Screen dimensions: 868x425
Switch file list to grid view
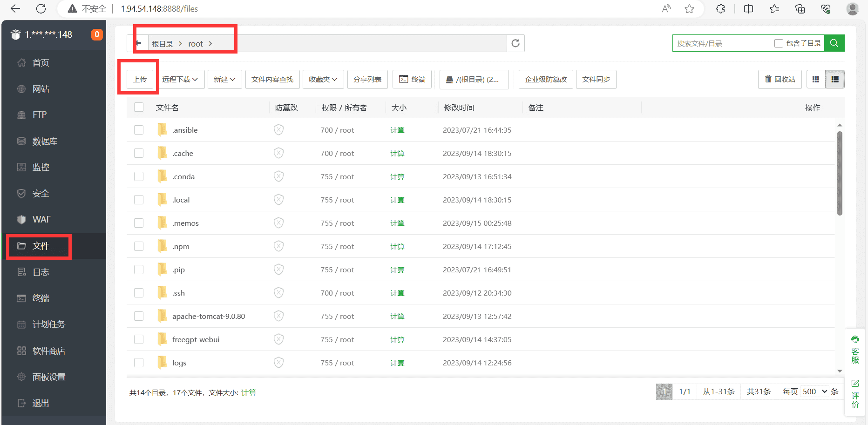pos(815,79)
